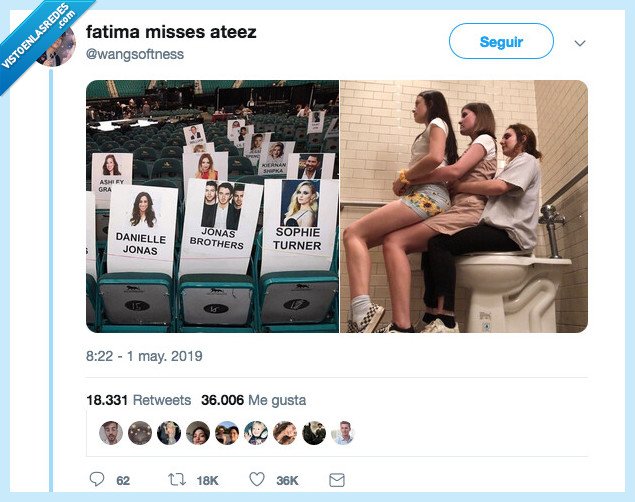Open fatima's profile avatar picture

tap(57, 44)
